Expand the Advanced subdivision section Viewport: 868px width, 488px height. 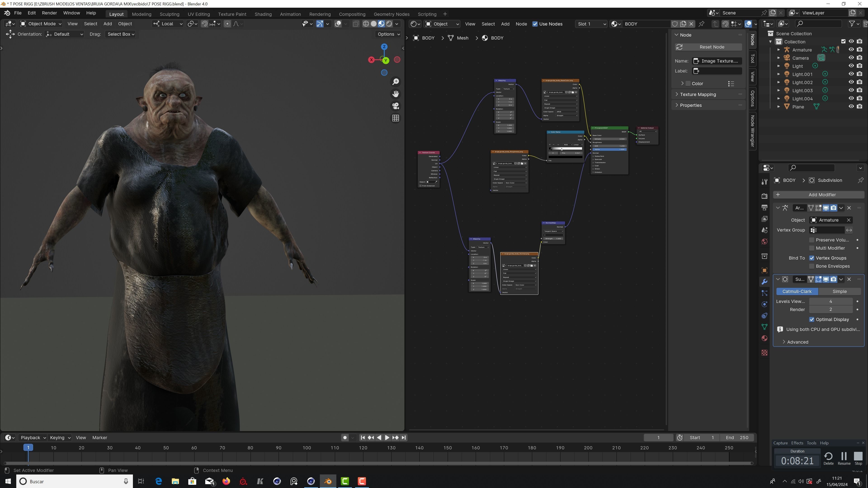[797, 342]
